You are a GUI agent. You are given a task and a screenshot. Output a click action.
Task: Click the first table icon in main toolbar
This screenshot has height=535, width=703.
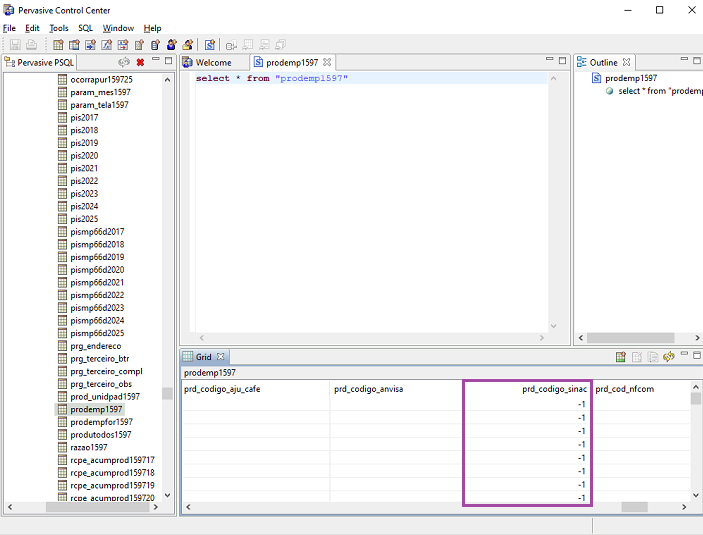click(59, 45)
